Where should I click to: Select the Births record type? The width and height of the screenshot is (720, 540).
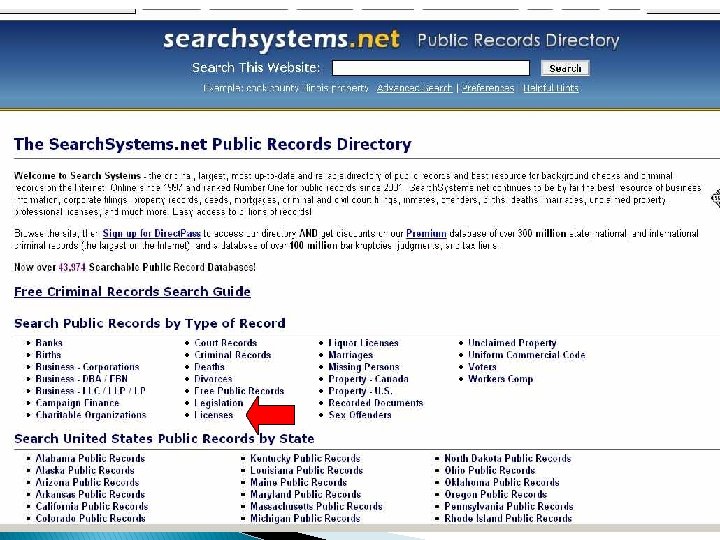48,355
